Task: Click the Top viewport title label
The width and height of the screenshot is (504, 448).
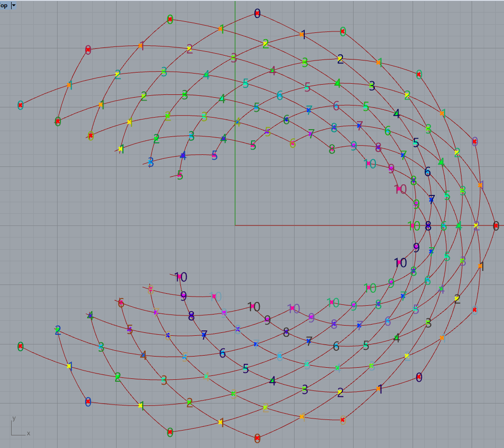Action: coord(4,5)
